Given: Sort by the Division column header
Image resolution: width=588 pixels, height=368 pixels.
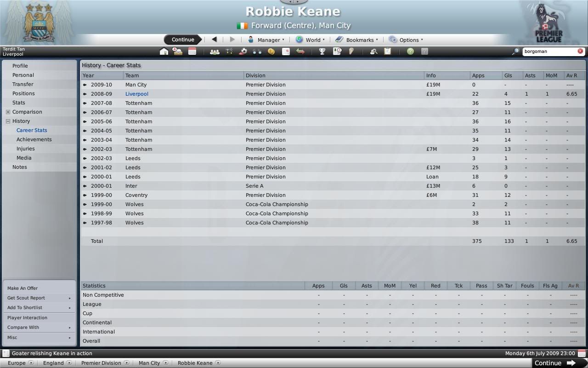Looking at the screenshot, I should [334, 75].
